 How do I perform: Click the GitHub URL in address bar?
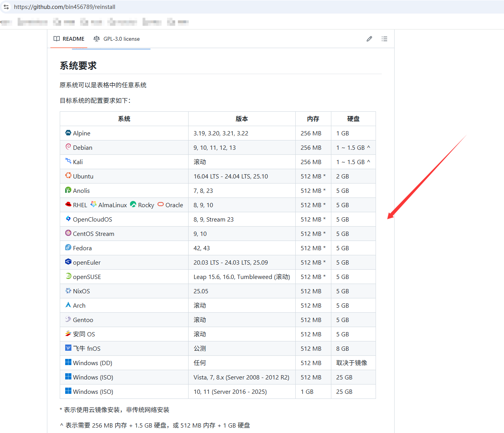[x=65, y=7]
